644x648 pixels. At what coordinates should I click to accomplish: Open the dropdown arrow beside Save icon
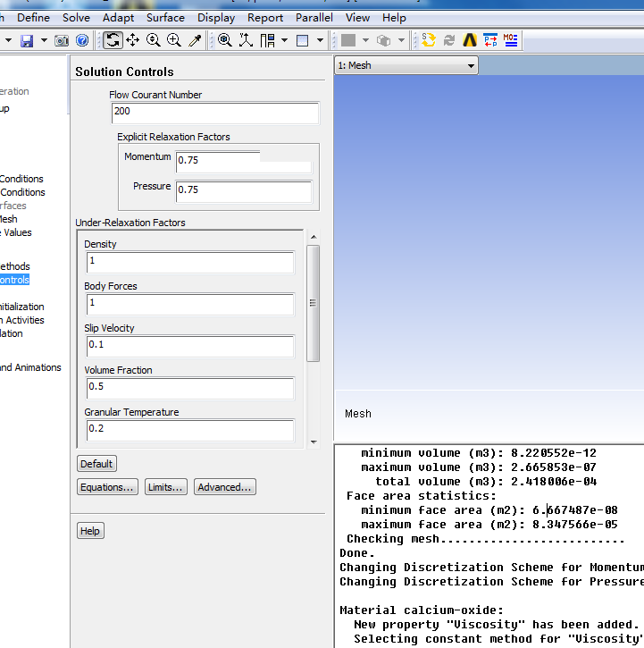[x=42, y=40]
